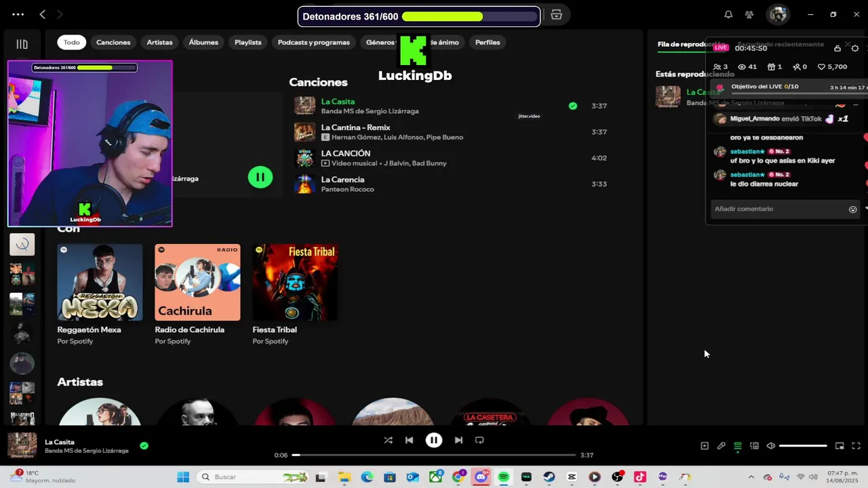
Task: Open File Explorer from the taskbar
Action: (344, 477)
